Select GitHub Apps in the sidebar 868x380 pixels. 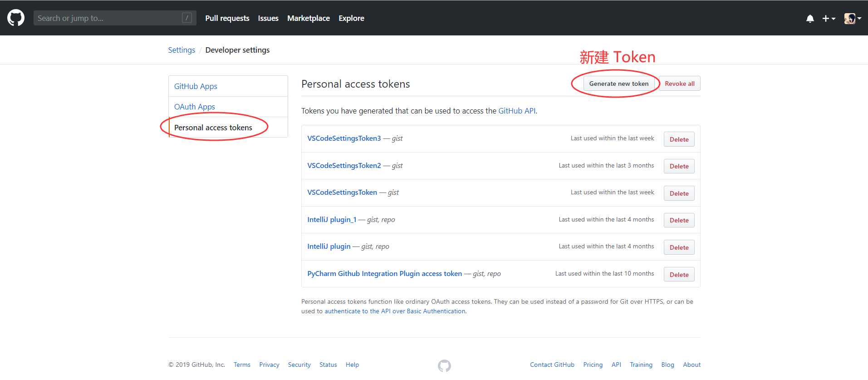(x=228, y=86)
